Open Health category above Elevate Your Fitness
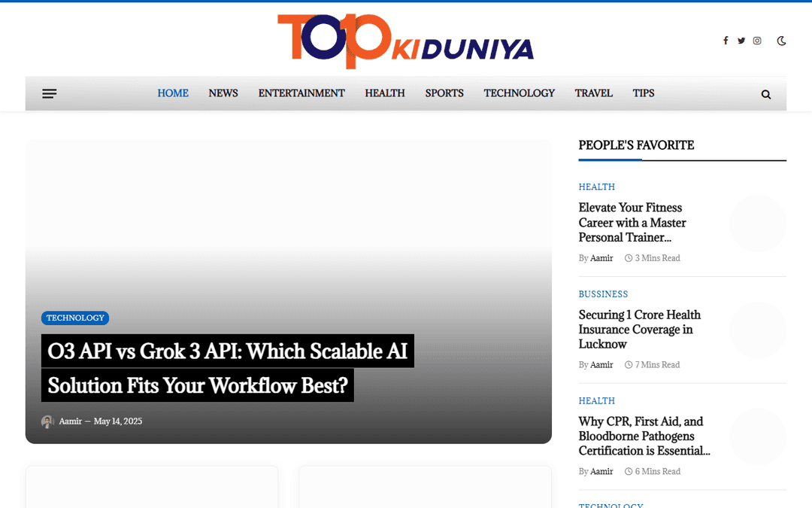 coord(596,187)
